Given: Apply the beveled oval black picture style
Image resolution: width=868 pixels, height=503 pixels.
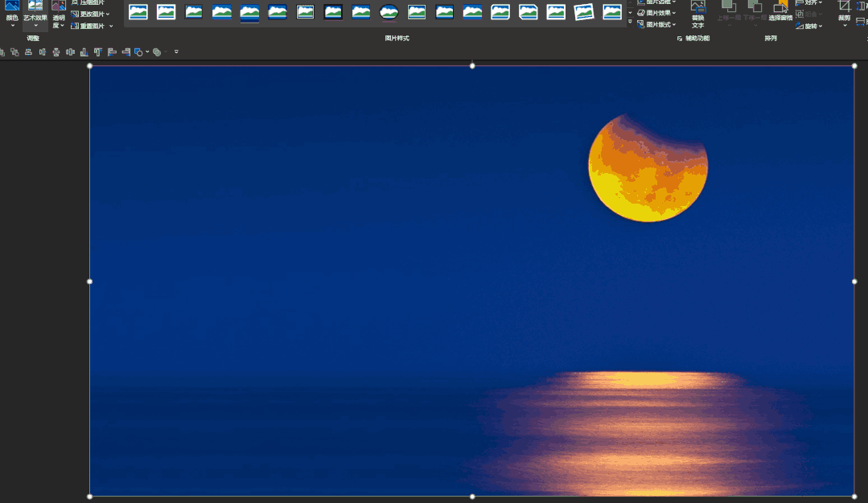Looking at the screenshot, I should click(389, 11).
